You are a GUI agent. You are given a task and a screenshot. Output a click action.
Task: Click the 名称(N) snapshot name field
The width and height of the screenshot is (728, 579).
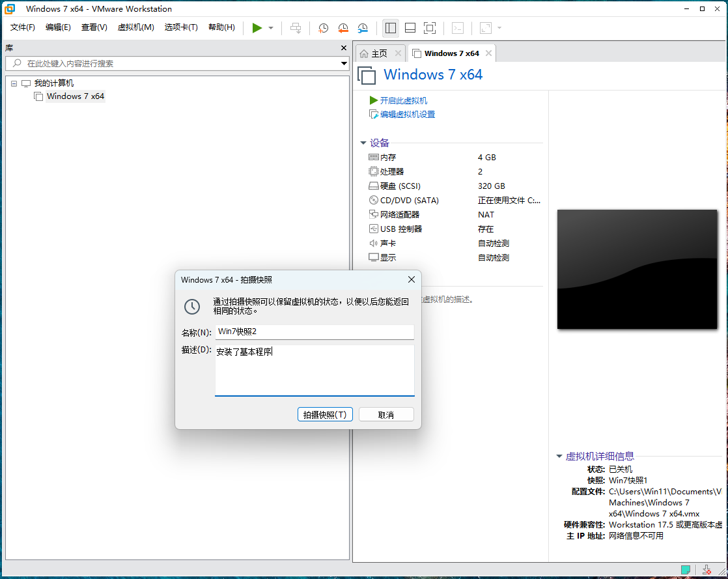pos(315,332)
